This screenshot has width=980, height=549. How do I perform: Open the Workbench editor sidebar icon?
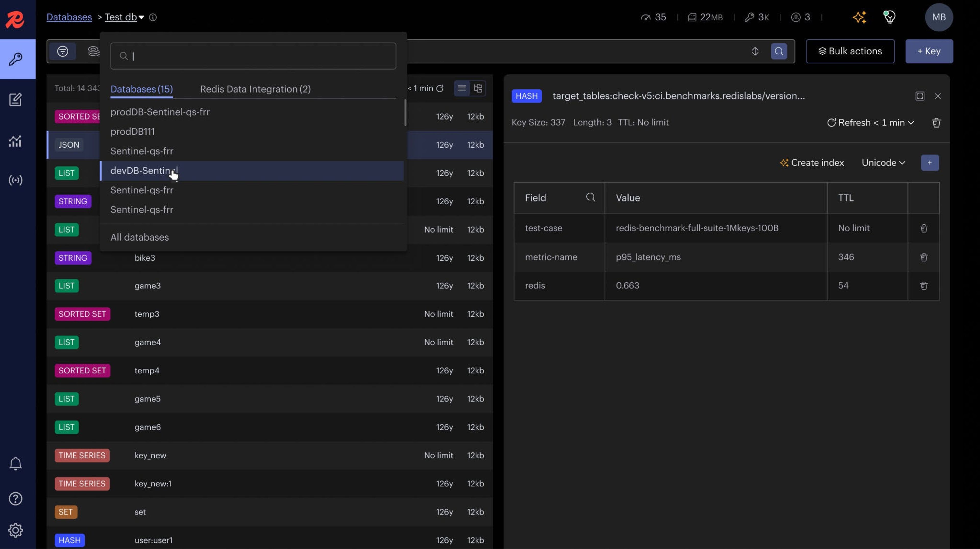(x=15, y=100)
